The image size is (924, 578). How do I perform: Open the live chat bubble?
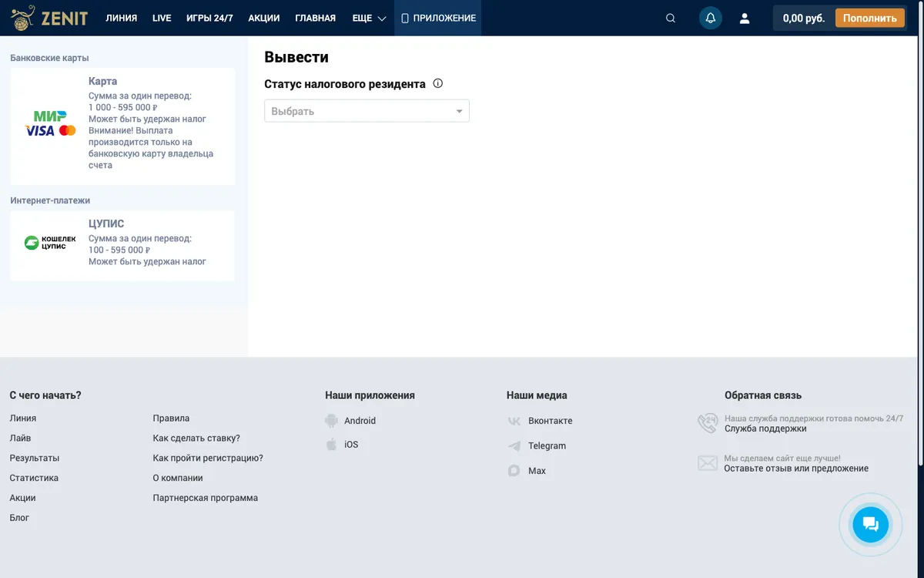(871, 525)
